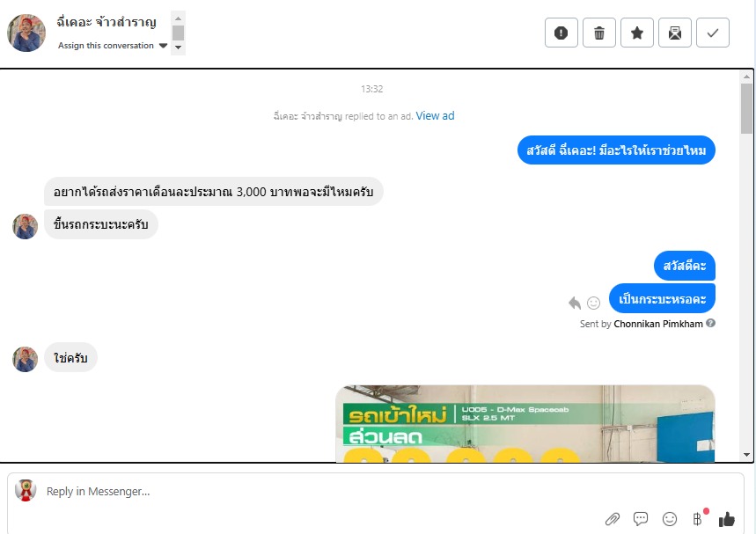Open the Baht payment request icon
756x534 pixels.
tap(697, 519)
